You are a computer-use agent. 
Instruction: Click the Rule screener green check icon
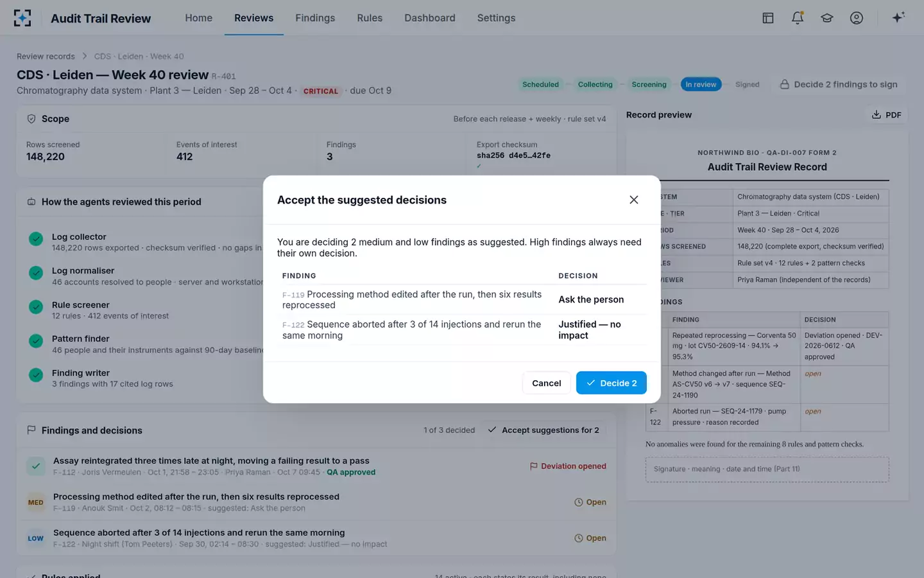click(x=36, y=307)
